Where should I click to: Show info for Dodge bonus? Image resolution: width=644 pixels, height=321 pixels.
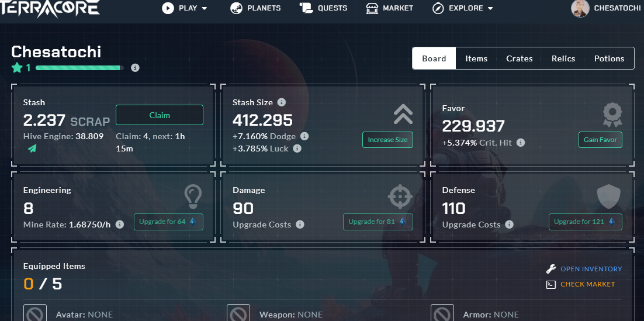[304, 136]
